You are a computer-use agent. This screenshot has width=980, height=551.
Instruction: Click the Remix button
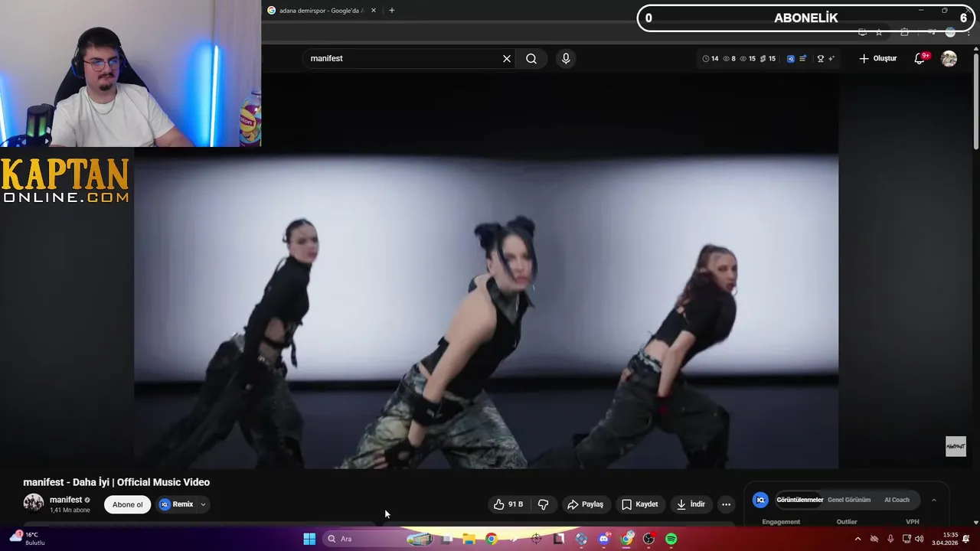click(x=177, y=504)
